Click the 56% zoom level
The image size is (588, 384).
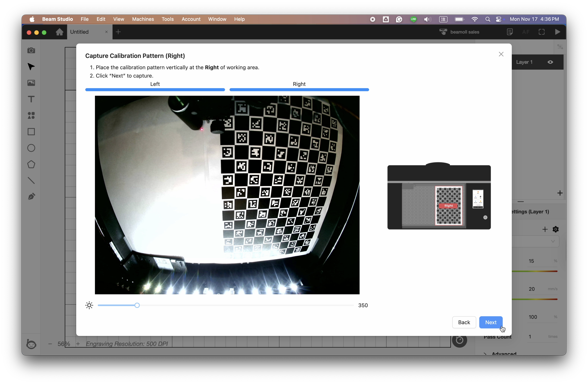coord(64,344)
